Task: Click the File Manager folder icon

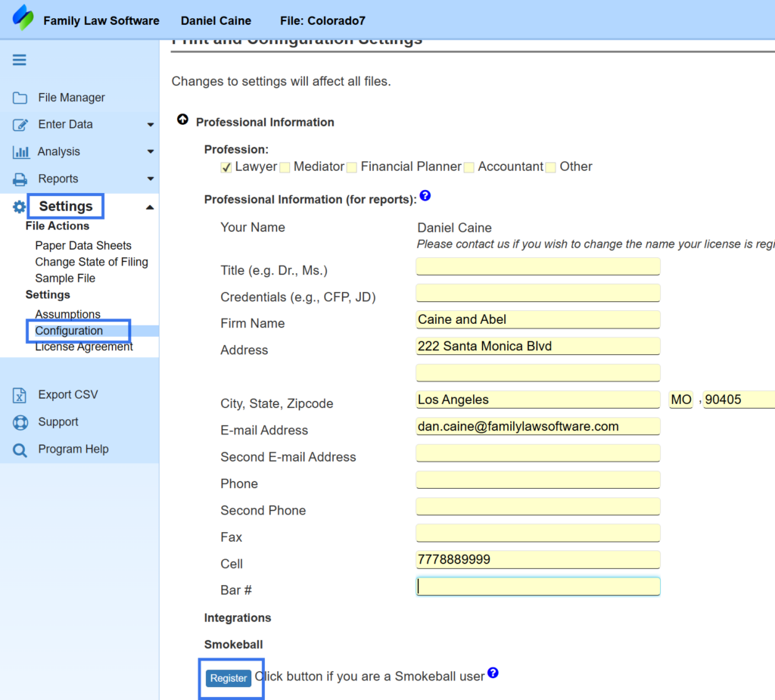Action: [x=20, y=98]
